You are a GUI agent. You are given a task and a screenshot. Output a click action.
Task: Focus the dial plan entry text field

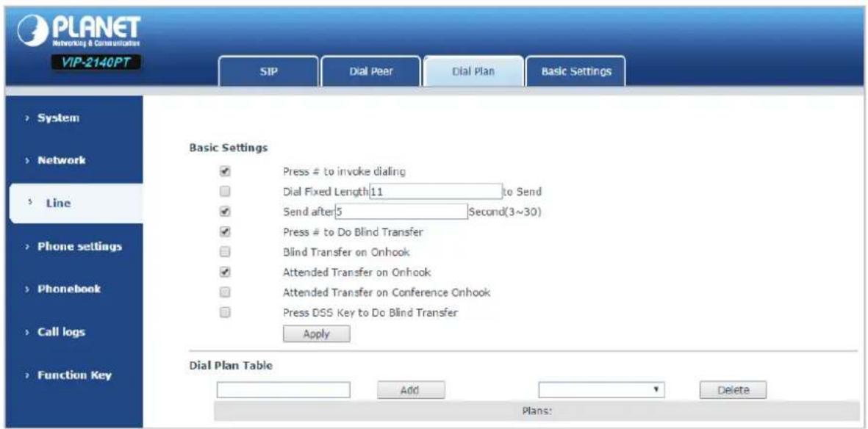coord(284,389)
